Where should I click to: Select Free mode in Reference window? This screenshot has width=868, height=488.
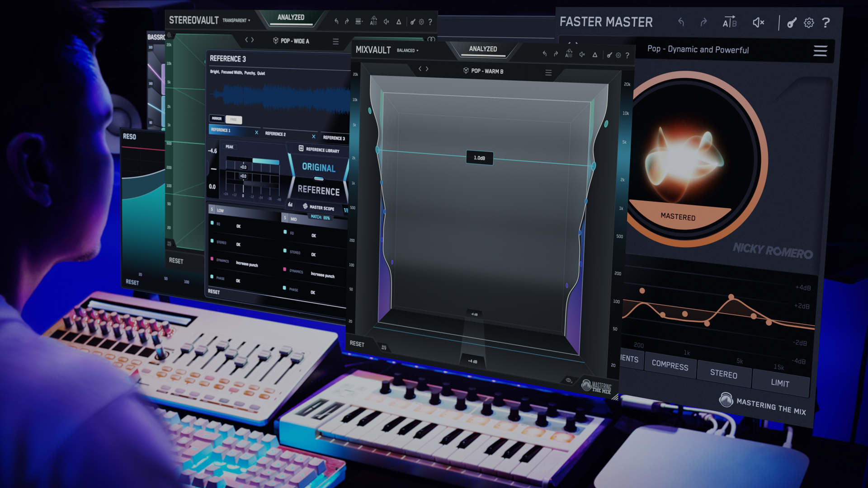pos(234,120)
